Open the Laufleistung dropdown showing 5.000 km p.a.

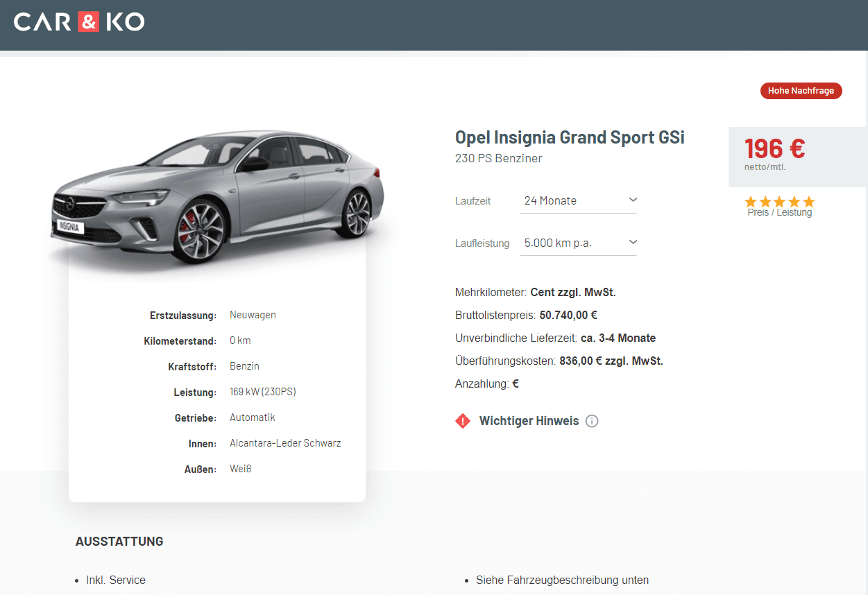(x=578, y=243)
